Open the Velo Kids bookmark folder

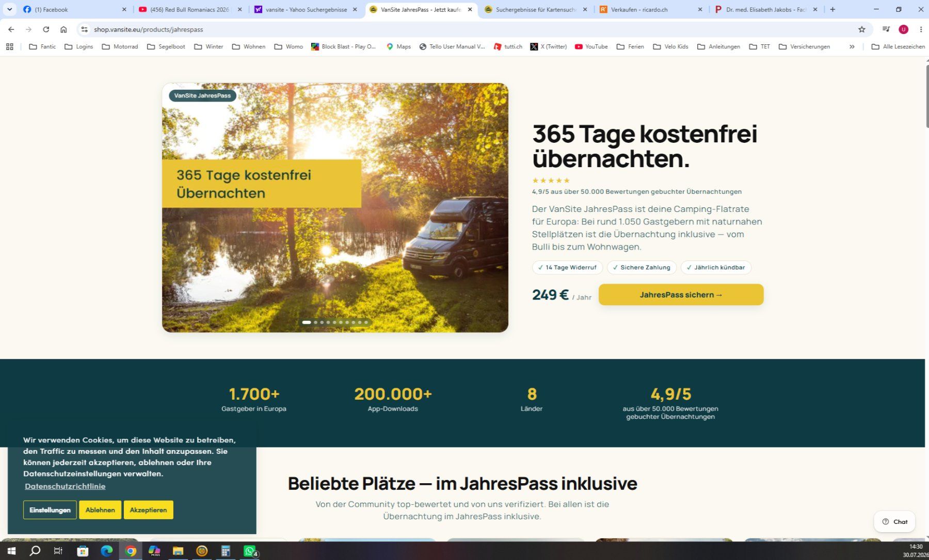[x=670, y=46]
